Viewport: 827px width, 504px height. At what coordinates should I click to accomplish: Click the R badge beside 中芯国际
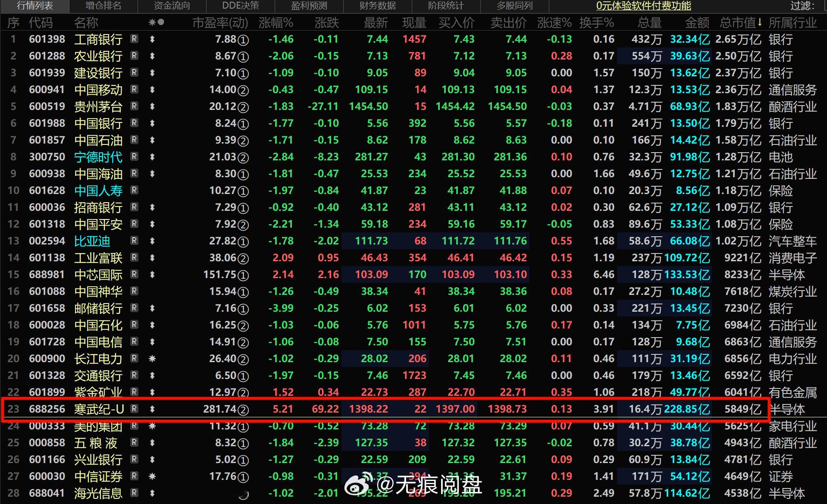tap(134, 274)
